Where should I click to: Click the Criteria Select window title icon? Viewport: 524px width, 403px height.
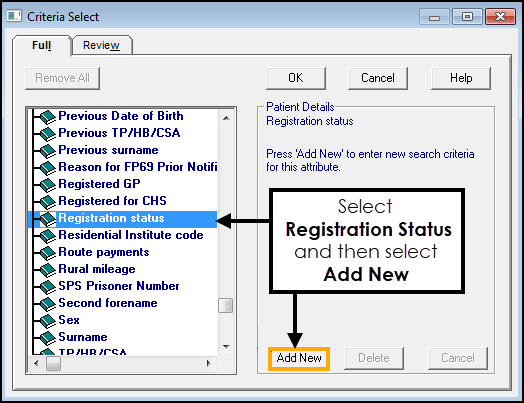click(x=14, y=16)
